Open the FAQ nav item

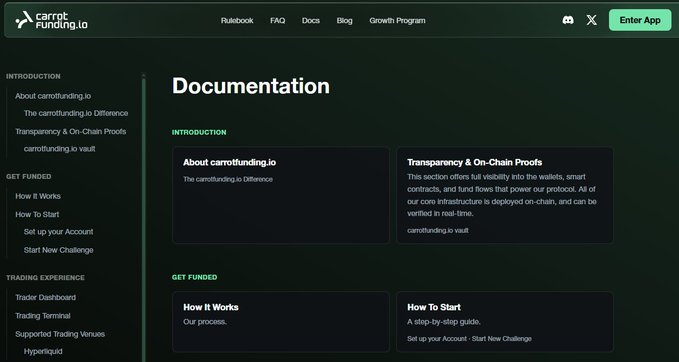[278, 20]
